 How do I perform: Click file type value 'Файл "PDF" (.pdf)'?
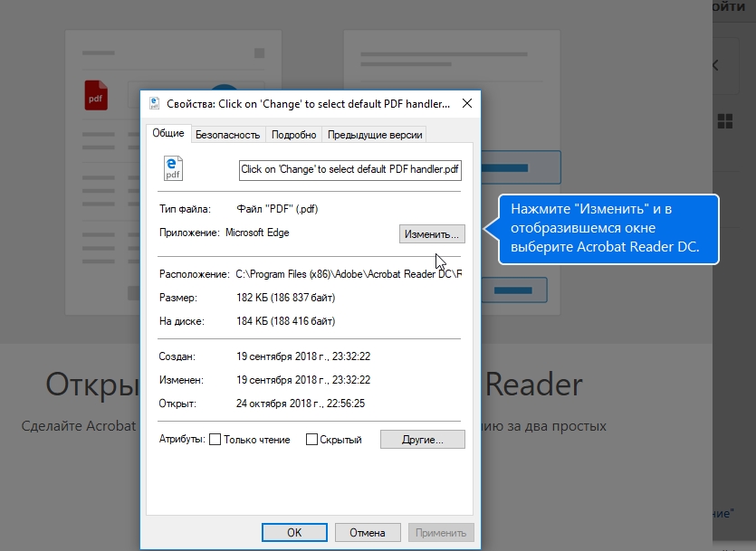(277, 209)
